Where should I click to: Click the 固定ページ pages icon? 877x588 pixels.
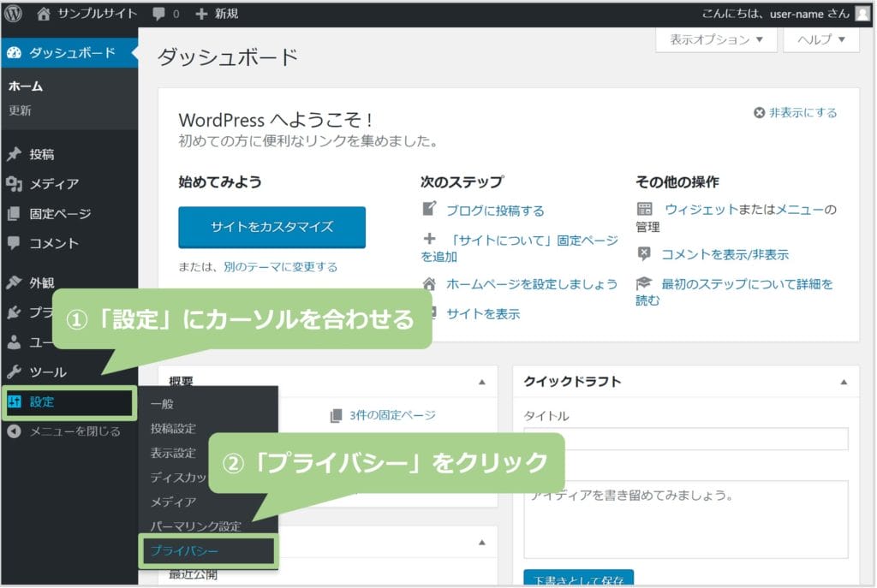14,213
